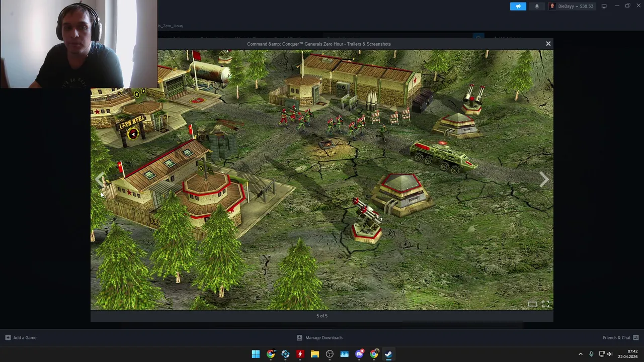Open OBS Studio from taskbar
This screenshot has height=362, width=644.
pos(330,354)
